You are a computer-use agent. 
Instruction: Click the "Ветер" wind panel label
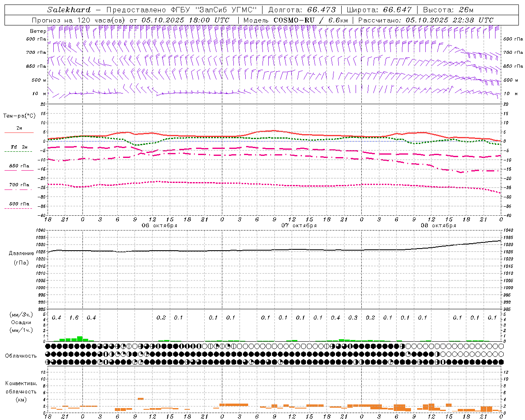38,31
